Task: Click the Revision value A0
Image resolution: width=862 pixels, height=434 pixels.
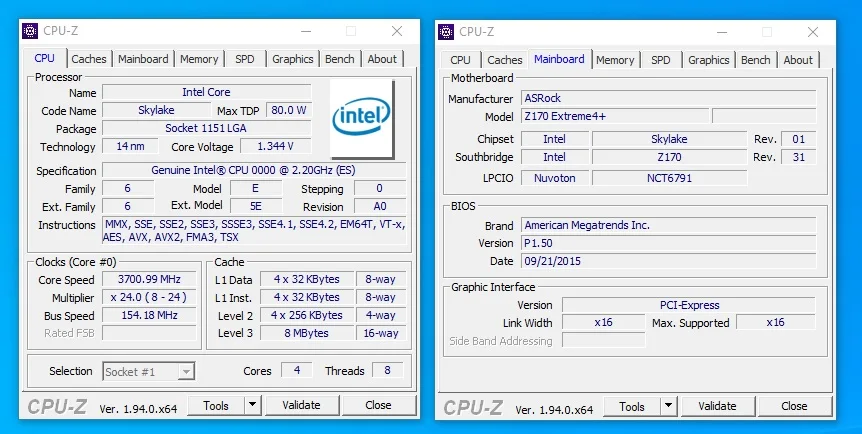Action: (380, 206)
